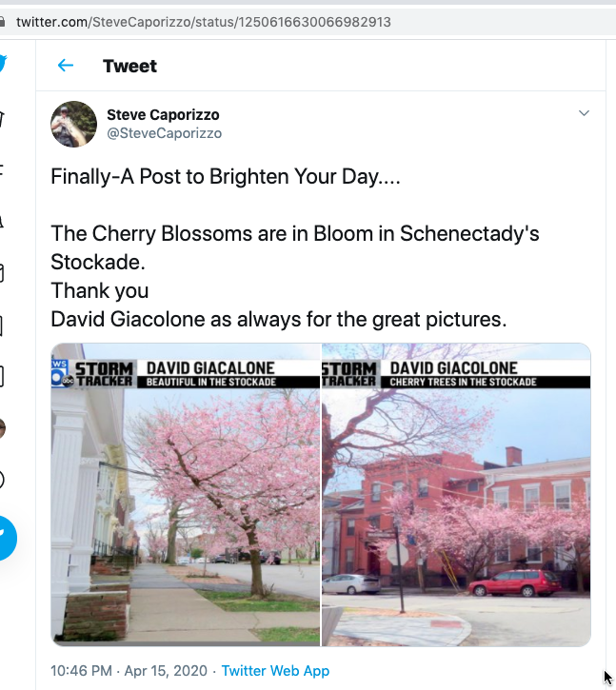The height and width of the screenshot is (690, 616).
Task: Open left photo 'Beautiful in the Stockade'
Action: pos(186,495)
